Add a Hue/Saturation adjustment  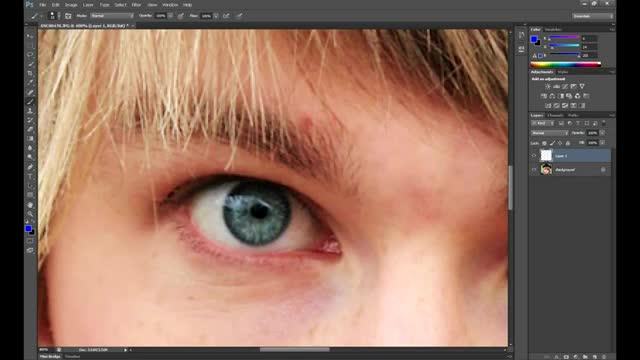tap(544, 96)
